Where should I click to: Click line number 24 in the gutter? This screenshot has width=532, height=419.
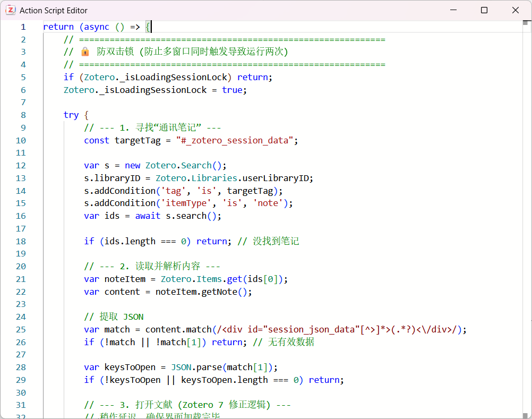click(x=21, y=317)
